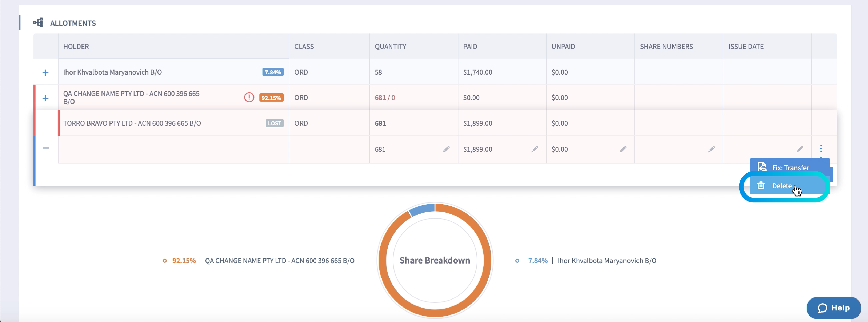Click the LOST badge on TORRO BRAVO row

pyautogui.click(x=275, y=123)
